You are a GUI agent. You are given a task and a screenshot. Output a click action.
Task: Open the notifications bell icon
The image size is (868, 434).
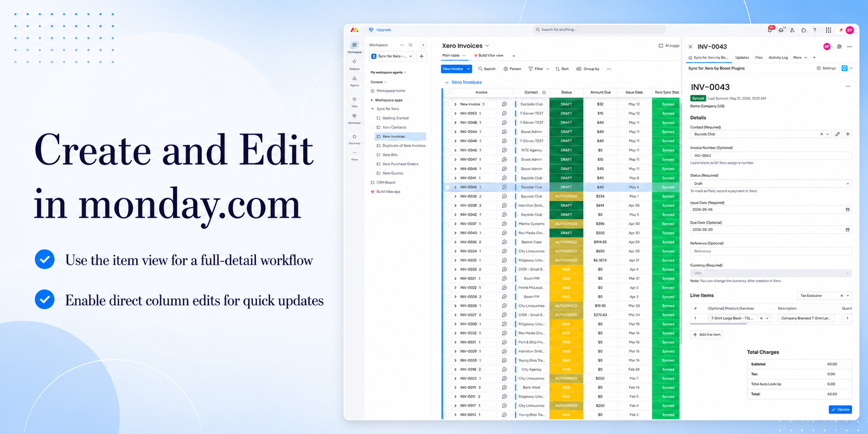pyautogui.click(x=770, y=30)
